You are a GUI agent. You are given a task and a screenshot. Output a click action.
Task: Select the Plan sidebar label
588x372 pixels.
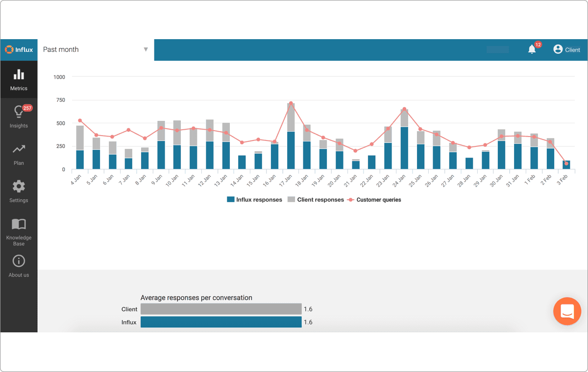(19, 163)
